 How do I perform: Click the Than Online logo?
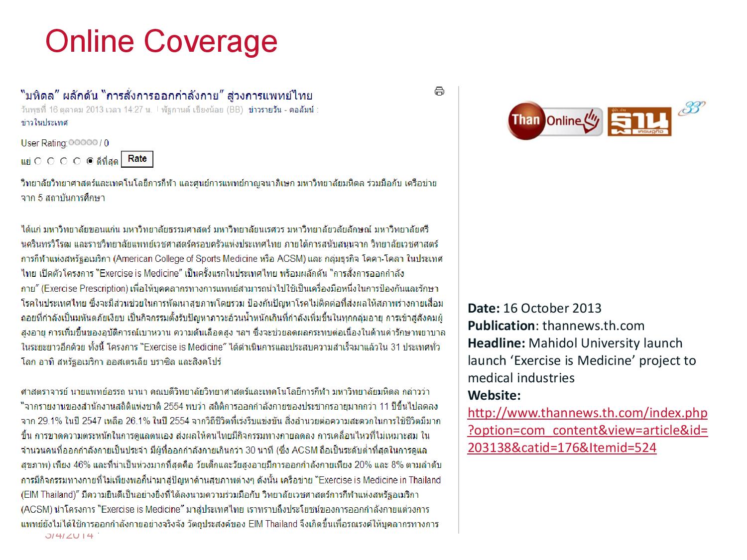point(554,121)
